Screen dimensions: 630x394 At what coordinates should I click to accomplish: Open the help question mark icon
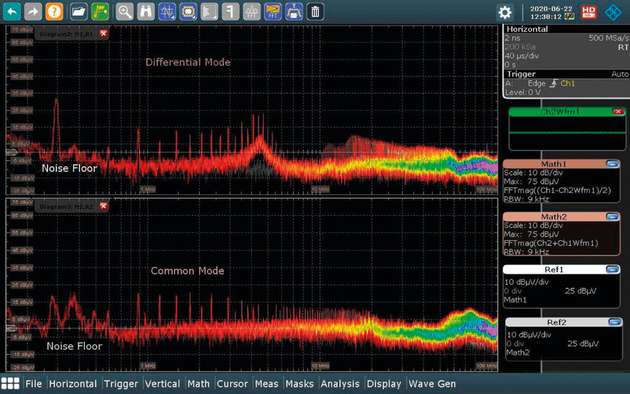54,12
